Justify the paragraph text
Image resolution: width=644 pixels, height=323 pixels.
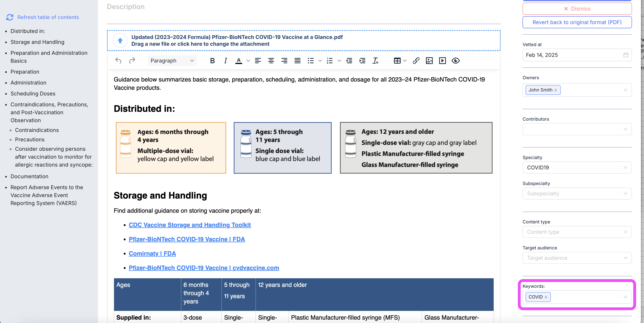(298, 61)
